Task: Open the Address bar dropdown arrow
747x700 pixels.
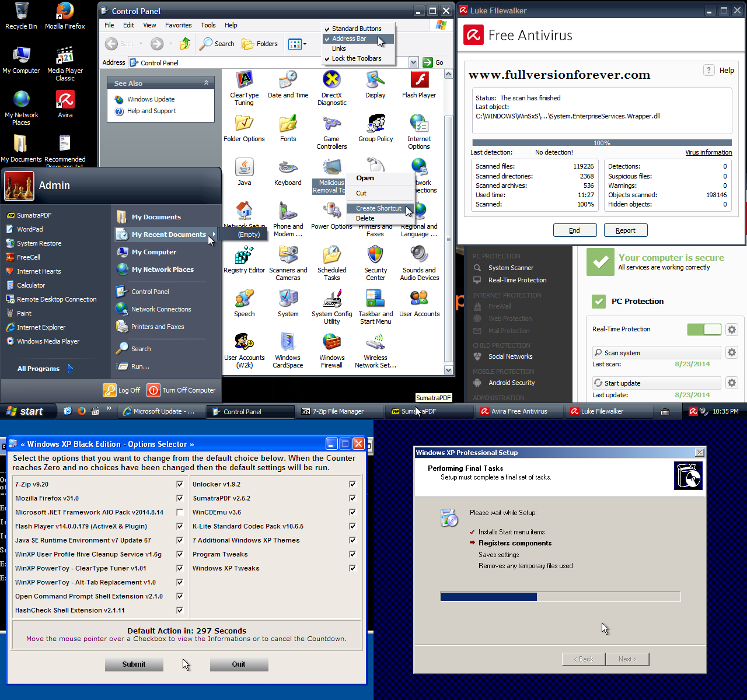Action: [x=414, y=62]
